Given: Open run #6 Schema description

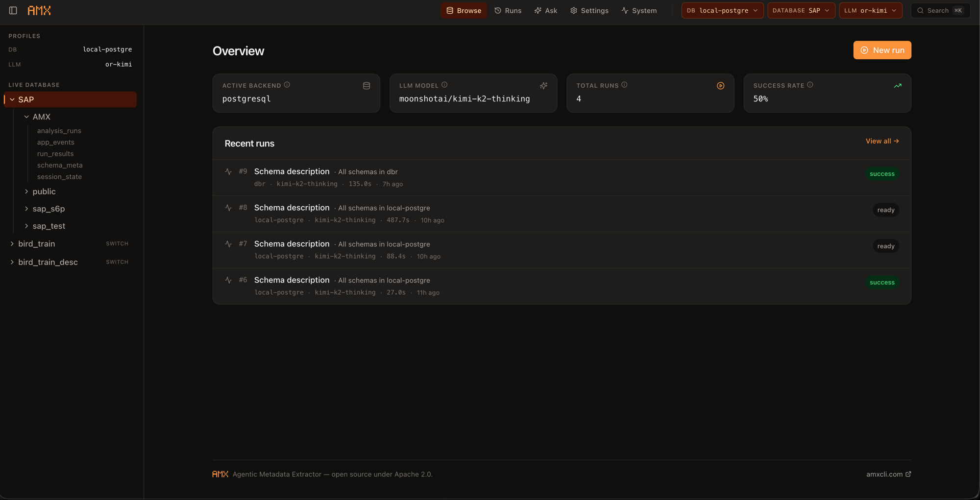Looking at the screenshot, I should pyautogui.click(x=562, y=286).
